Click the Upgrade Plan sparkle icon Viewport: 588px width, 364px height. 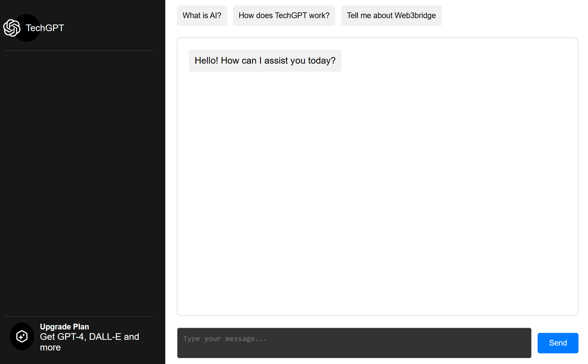(22, 336)
